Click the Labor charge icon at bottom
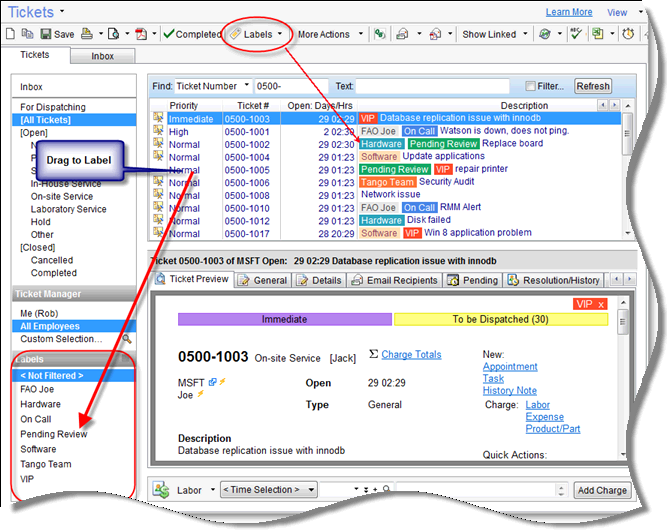The width and height of the screenshot is (667, 531). [161, 490]
